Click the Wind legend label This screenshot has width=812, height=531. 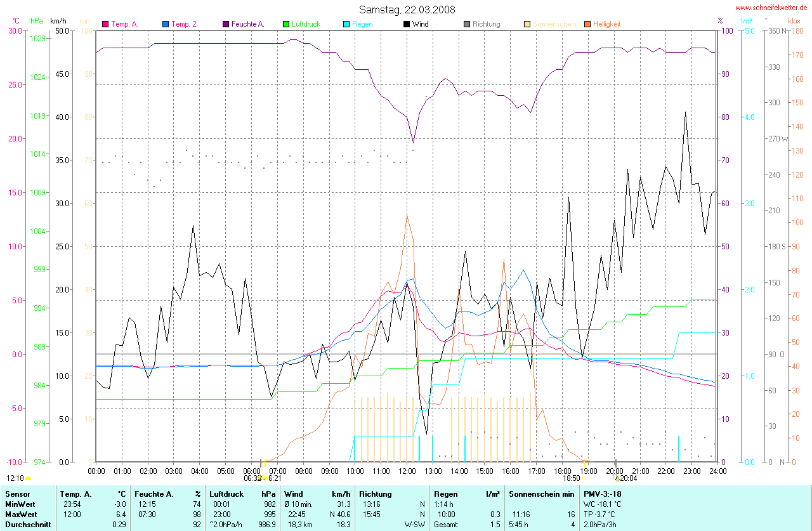[420, 24]
